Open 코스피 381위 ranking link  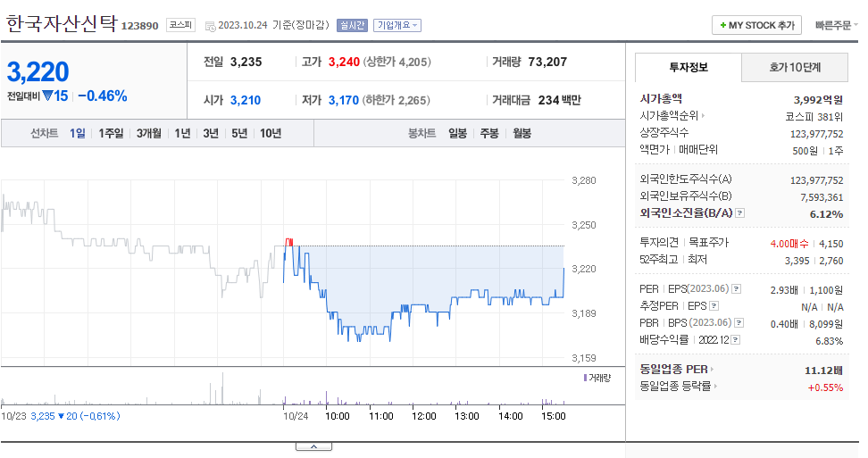(814, 117)
